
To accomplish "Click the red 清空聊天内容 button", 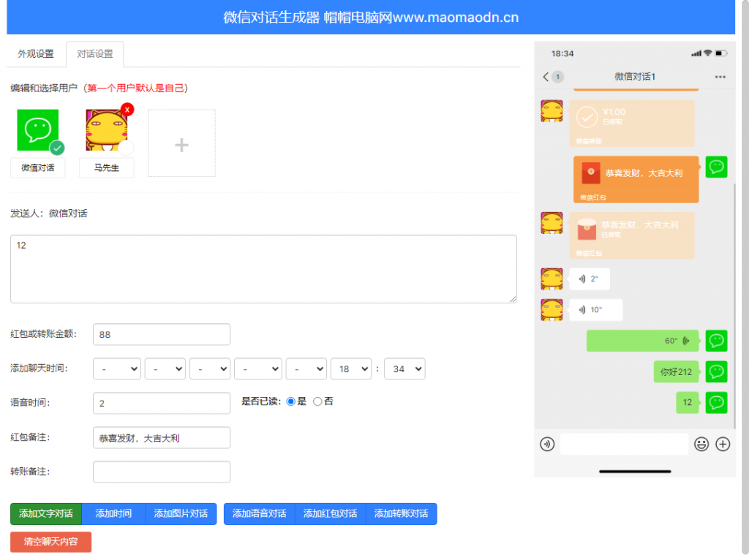I will [x=50, y=542].
